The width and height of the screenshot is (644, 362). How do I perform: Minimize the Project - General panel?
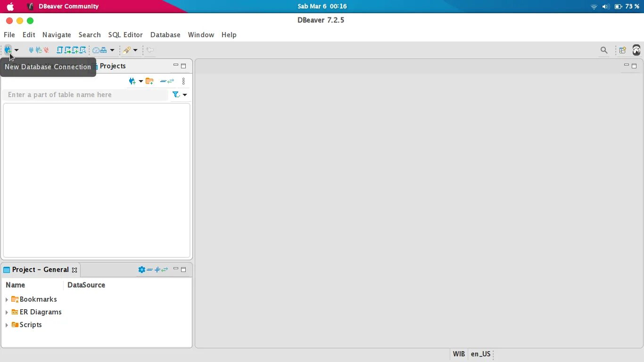click(176, 269)
